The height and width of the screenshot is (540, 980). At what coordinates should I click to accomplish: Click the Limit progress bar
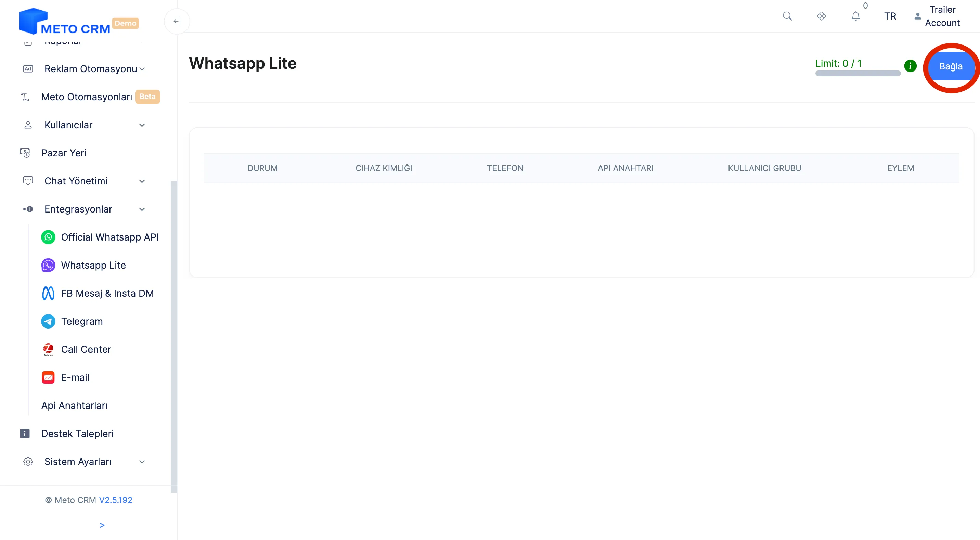(858, 73)
